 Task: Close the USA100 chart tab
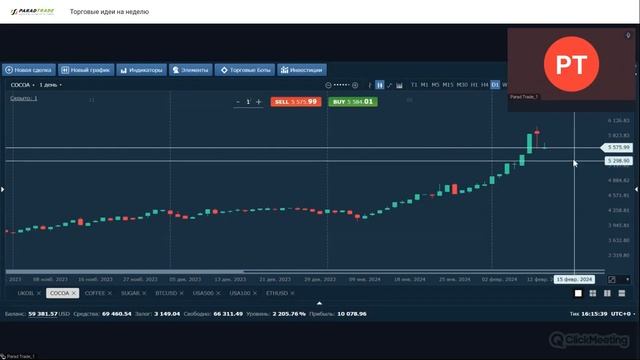[255, 293]
